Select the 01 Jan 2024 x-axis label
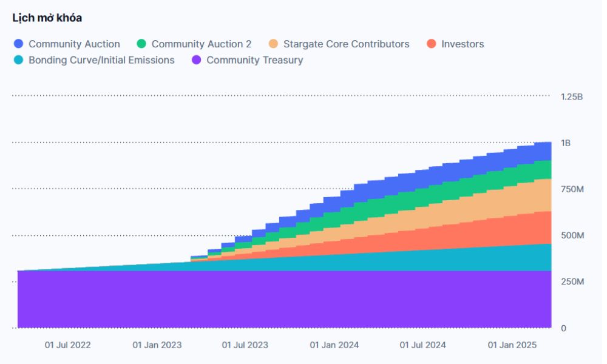This screenshot has height=364, width=607. pos(334,345)
